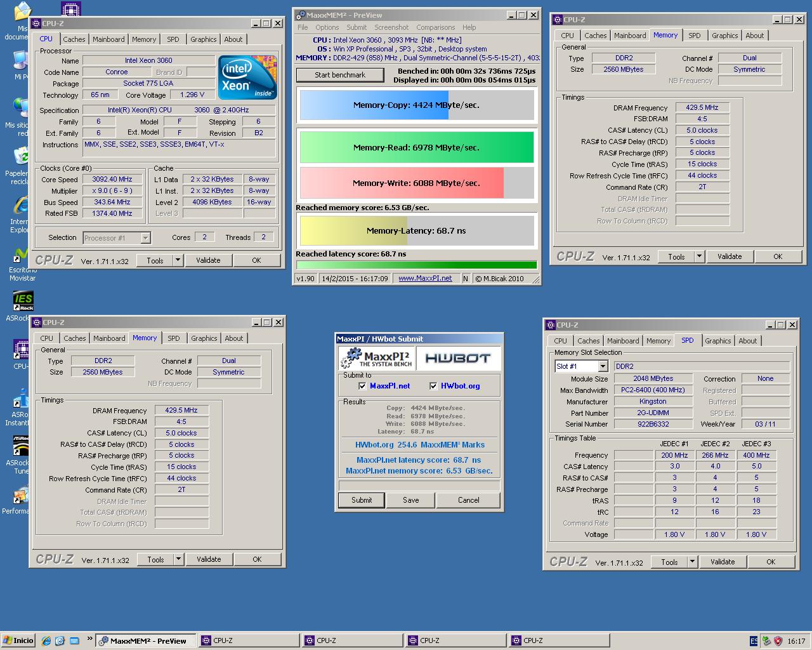Expand the quick launch overflow chevron
812x650 pixels.
[x=89, y=639]
